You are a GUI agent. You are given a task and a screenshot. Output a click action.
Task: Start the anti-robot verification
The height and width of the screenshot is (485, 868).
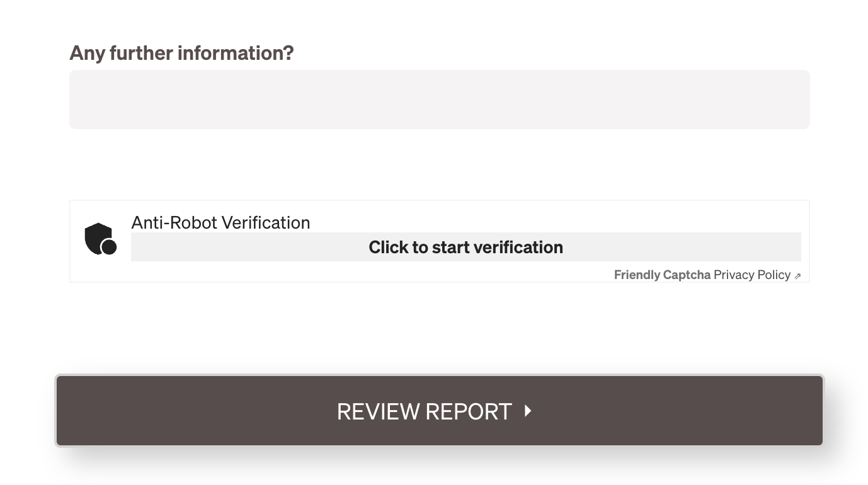coord(465,247)
